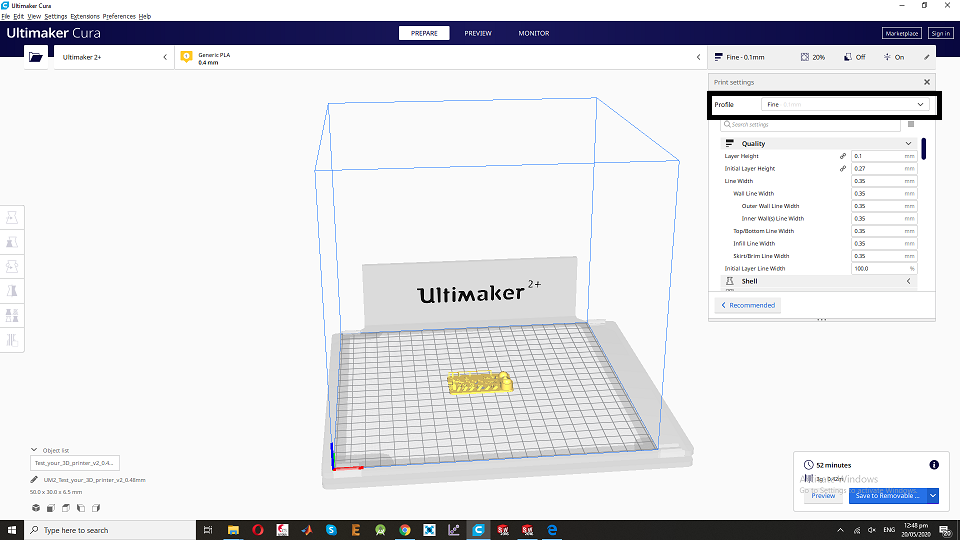Switch to right side view cube icon
Viewport: 960px width, 540px height.
pyautogui.click(x=96, y=508)
